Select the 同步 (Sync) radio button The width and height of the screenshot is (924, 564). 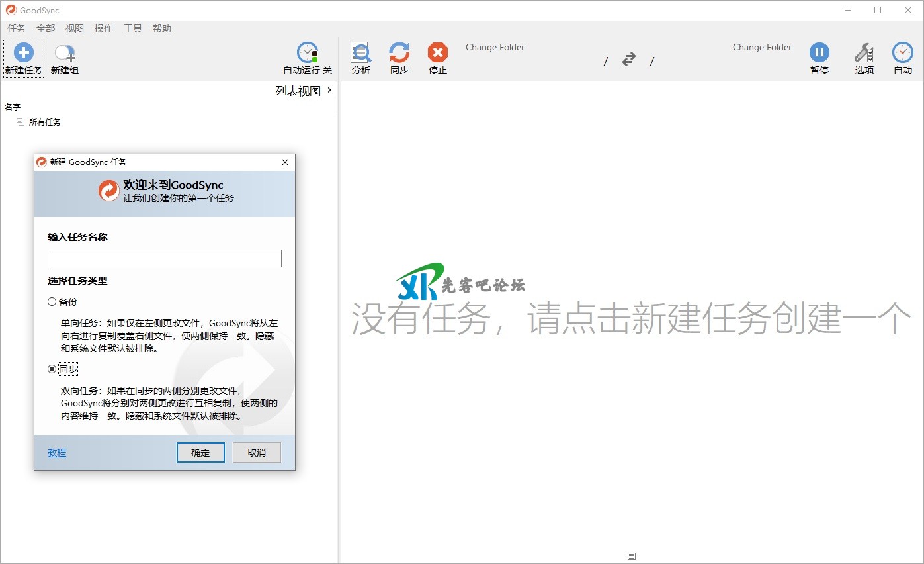(52, 369)
